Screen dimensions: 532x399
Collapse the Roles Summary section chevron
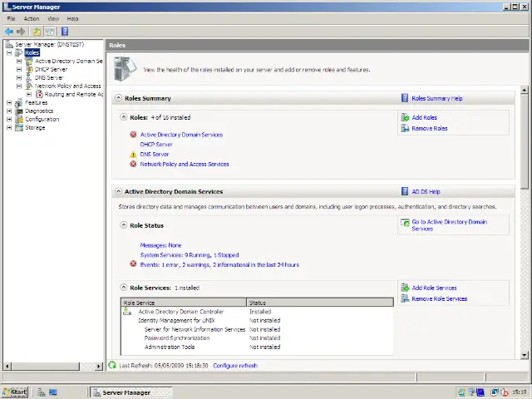(x=118, y=98)
